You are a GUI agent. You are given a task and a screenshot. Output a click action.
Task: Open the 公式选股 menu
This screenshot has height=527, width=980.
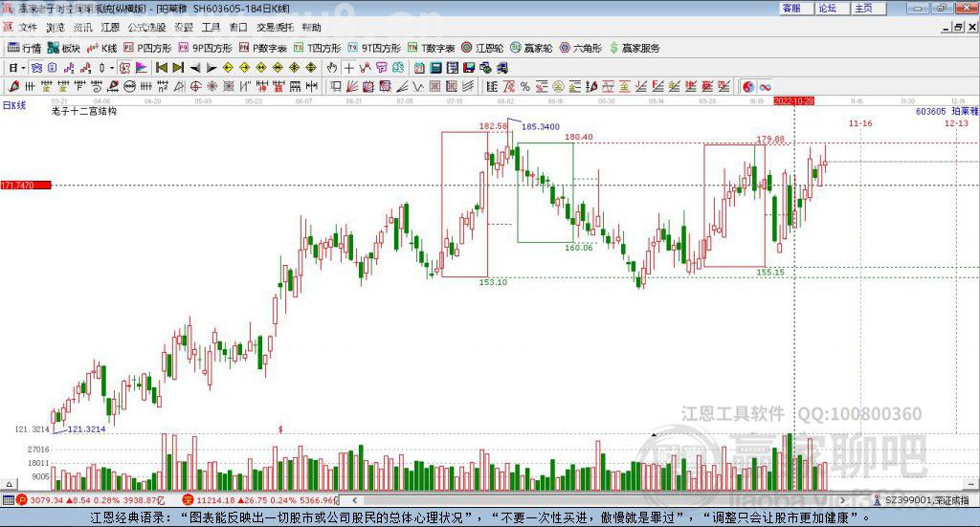pyautogui.click(x=146, y=28)
